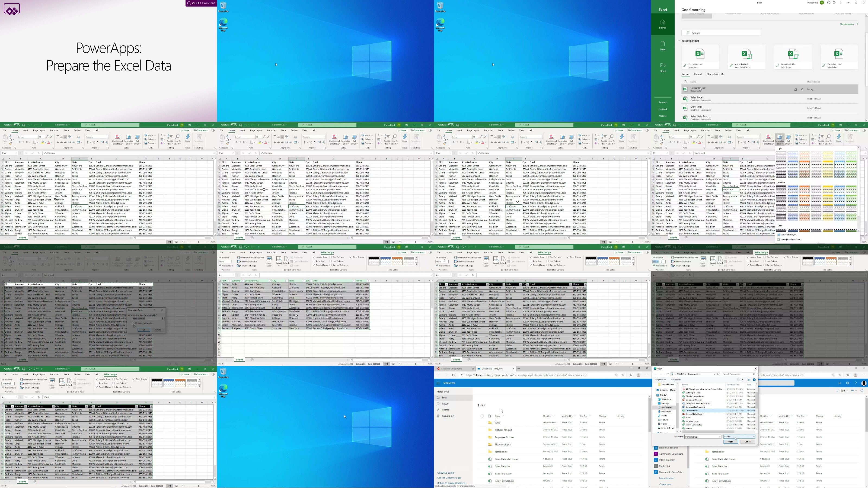This screenshot has width=868, height=488.
Task: Toggle My table has headers checkbox
Action: point(133,323)
